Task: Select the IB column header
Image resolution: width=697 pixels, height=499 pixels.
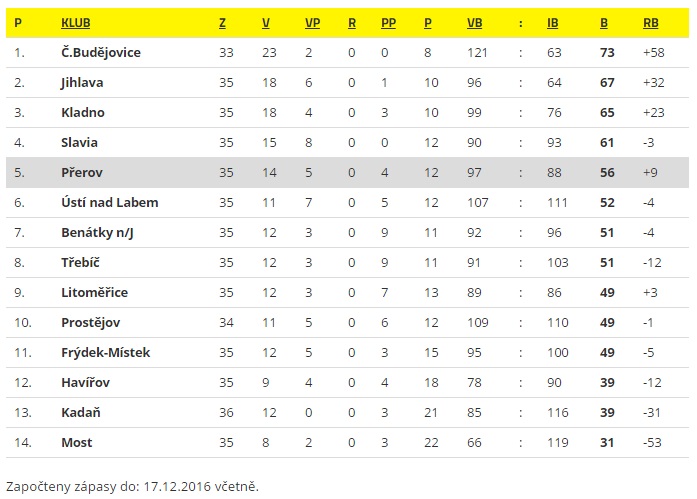Action: 553,23
